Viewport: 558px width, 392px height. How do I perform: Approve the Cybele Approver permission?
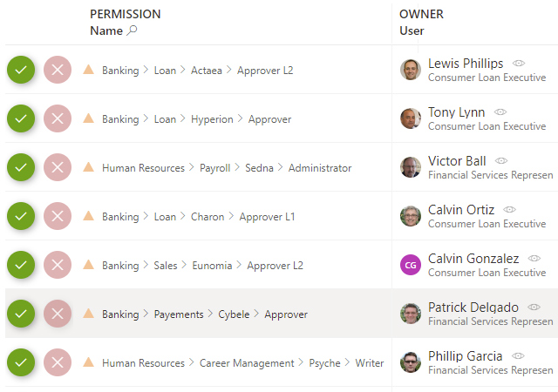point(21,314)
